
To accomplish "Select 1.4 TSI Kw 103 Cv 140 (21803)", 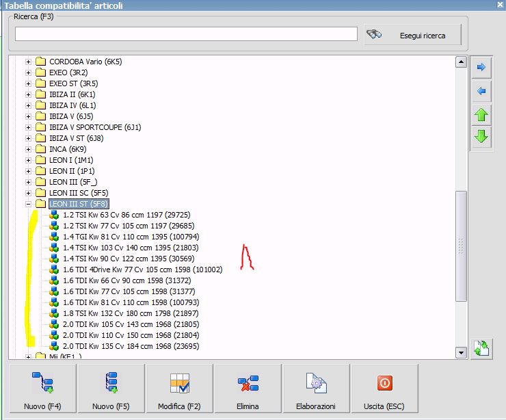I will [x=131, y=248].
